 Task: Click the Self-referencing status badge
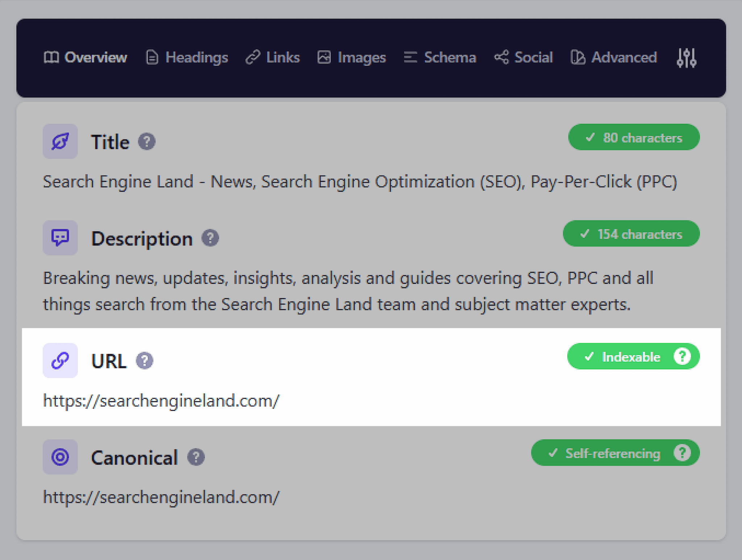point(615,453)
